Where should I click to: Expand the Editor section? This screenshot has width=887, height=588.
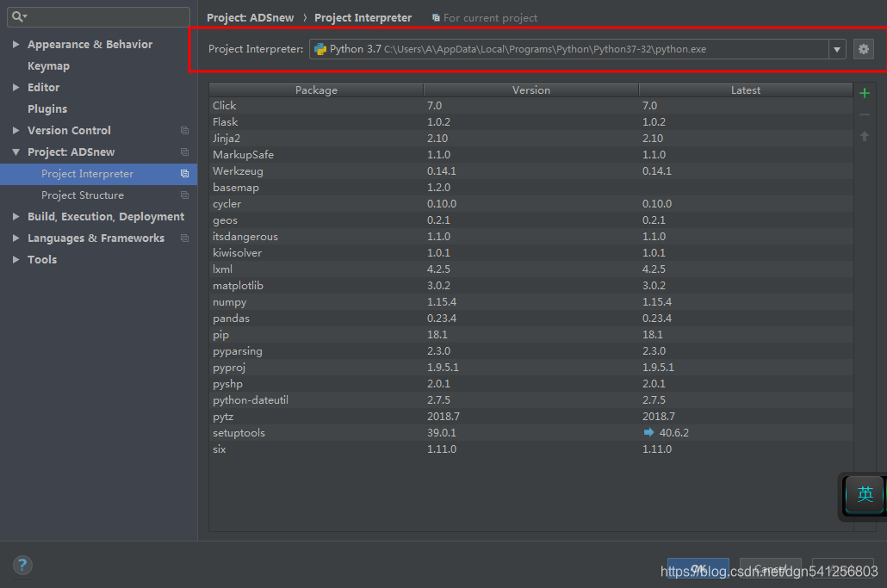(x=16, y=87)
